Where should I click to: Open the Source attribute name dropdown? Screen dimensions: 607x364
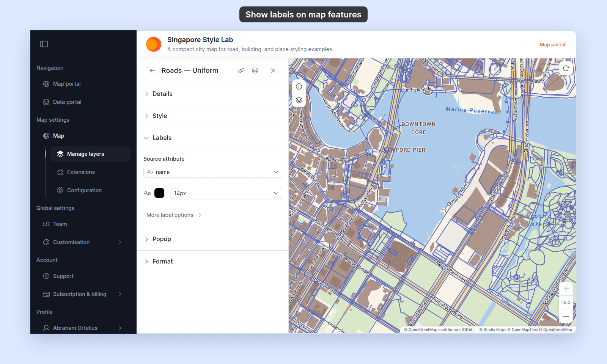(213, 172)
